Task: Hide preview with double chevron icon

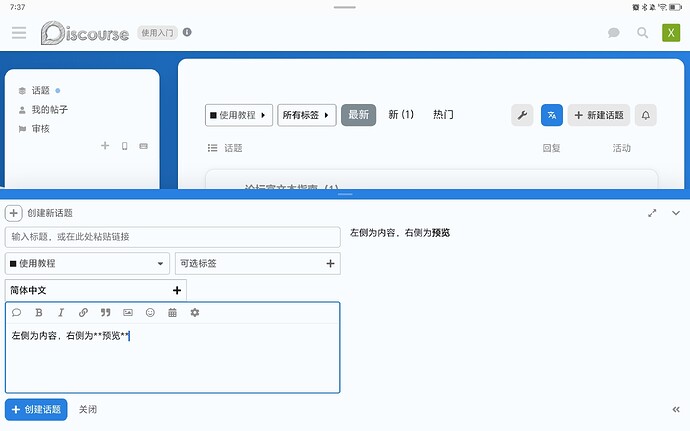Action: pos(676,410)
